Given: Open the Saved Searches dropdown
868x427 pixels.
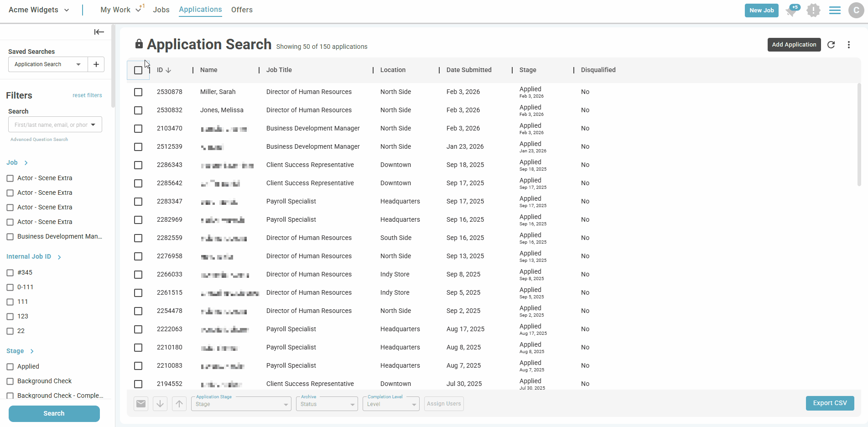Looking at the screenshot, I should [47, 64].
